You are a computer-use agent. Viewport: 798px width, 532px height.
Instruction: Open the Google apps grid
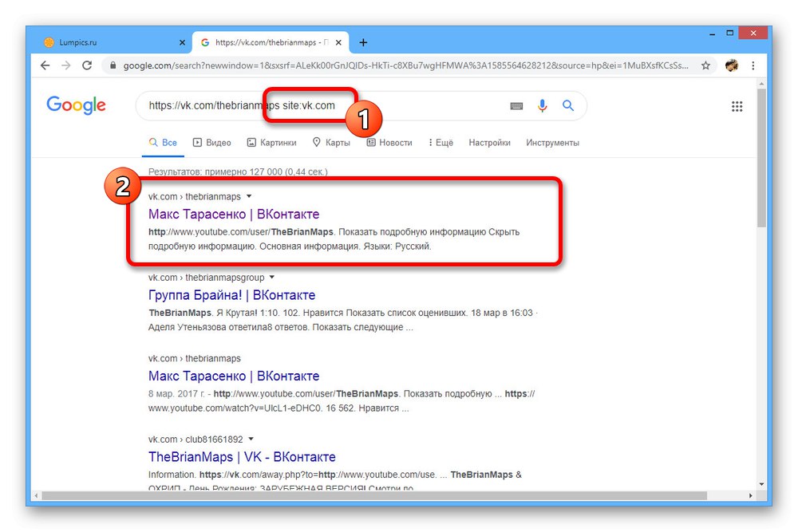pos(737,106)
